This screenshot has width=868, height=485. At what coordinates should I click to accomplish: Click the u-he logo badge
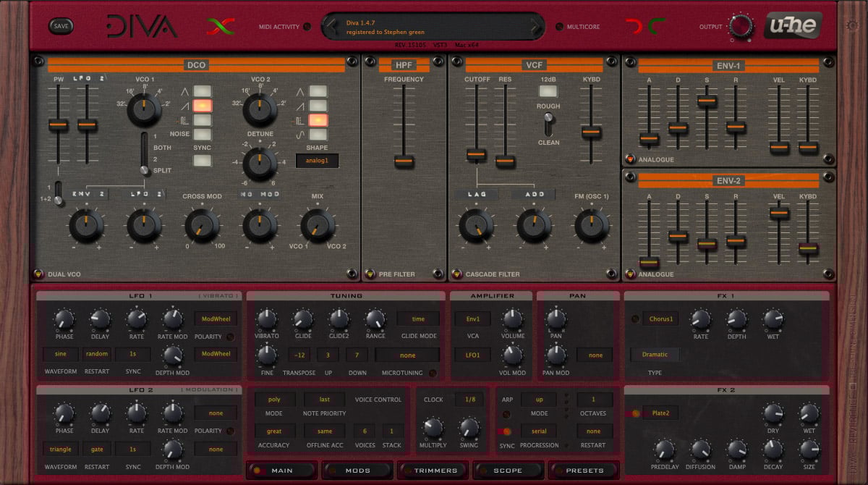pyautogui.click(x=792, y=27)
